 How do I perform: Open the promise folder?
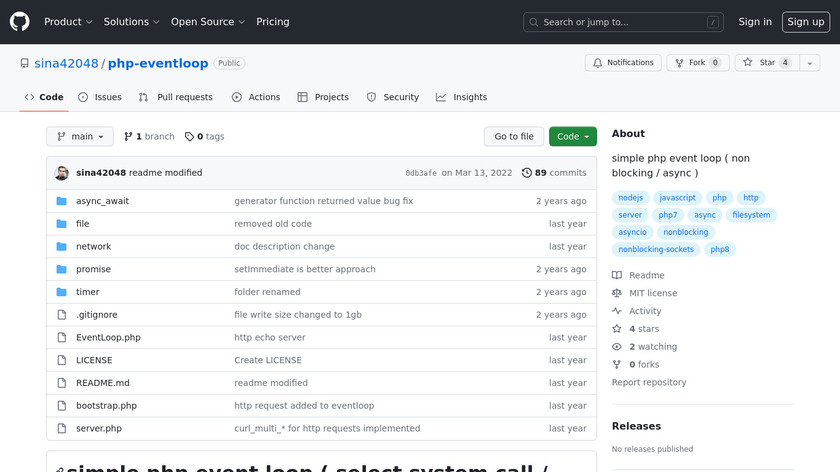coord(93,269)
